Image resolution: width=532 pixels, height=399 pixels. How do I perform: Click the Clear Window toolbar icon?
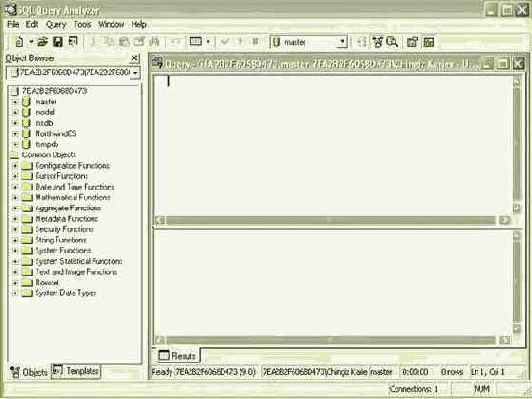pyautogui.click(x=139, y=42)
